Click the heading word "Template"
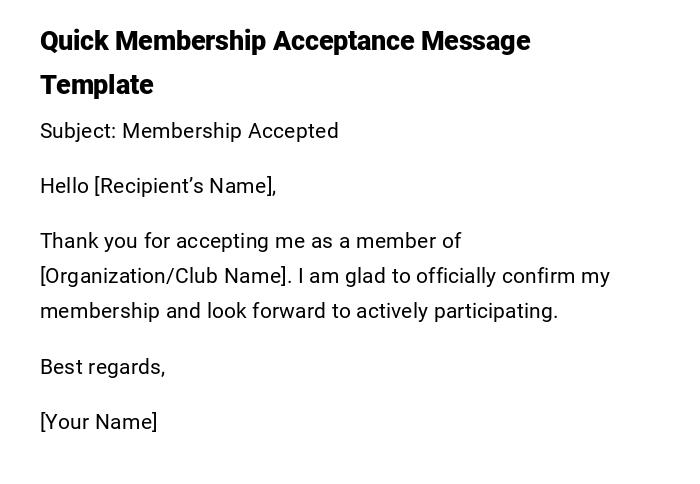This screenshot has height=484, width=700. pyautogui.click(x=97, y=85)
